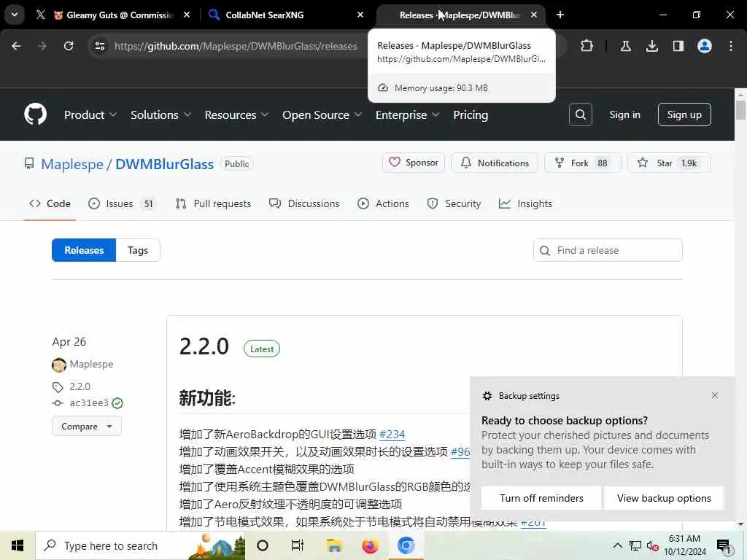Click the browser back arrow

[x=16, y=46]
